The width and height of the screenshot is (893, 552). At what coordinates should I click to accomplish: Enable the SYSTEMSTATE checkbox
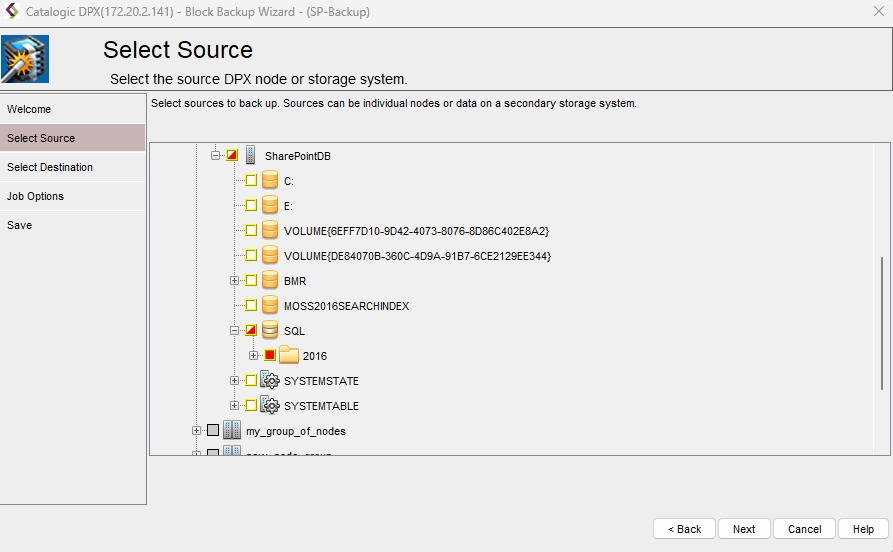pos(251,381)
